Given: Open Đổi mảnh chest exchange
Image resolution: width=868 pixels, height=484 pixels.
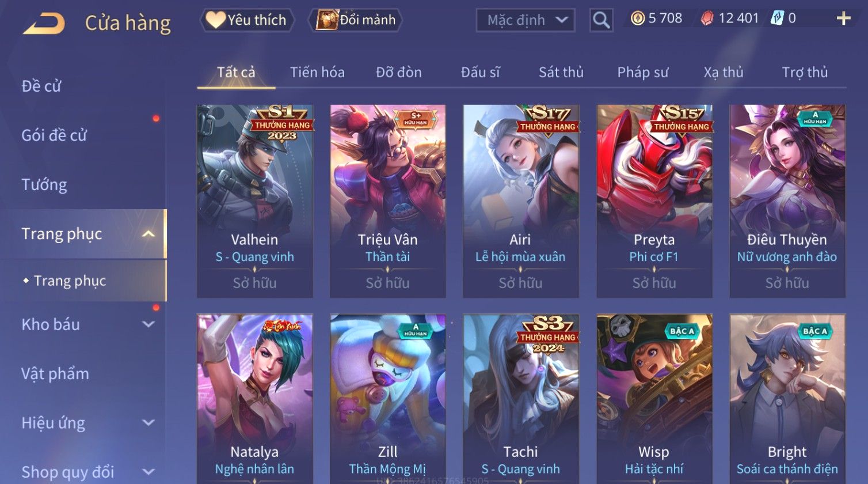Looking at the screenshot, I should coord(355,20).
